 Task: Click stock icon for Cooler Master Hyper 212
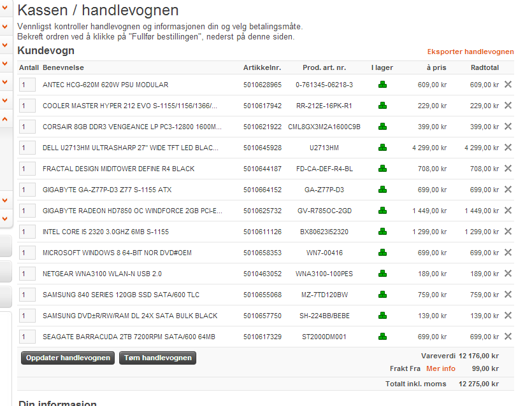click(x=382, y=106)
